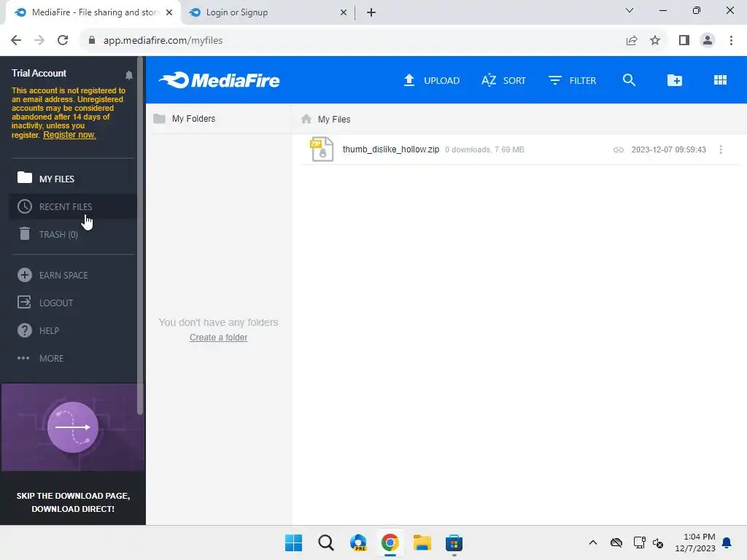The height and width of the screenshot is (560, 747).
Task: Open Windows taskbar search
Action: point(326,542)
